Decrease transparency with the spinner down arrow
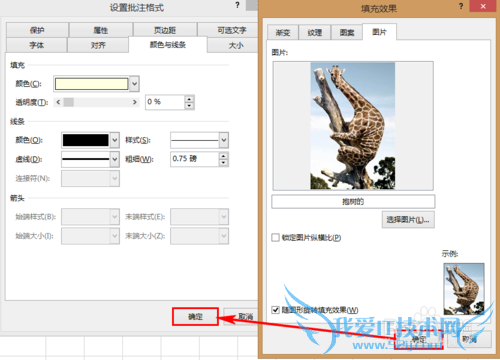Image resolution: width=500 pixels, height=360 pixels. coord(189,106)
